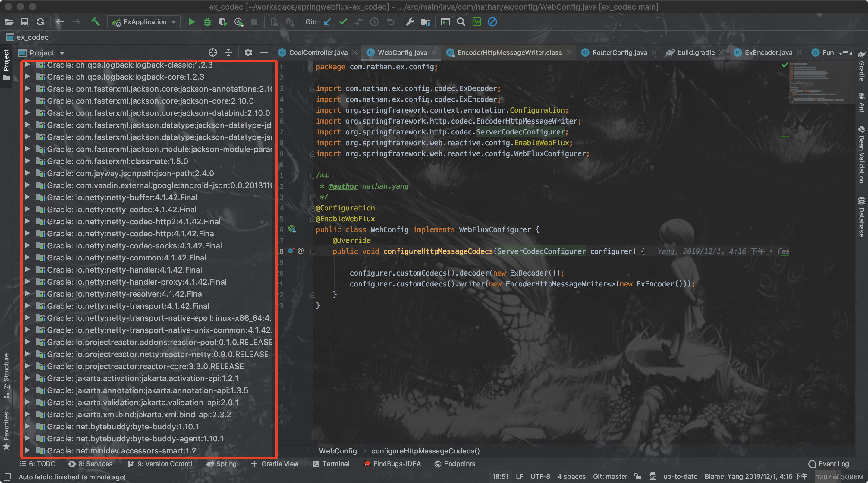Build project with the hammer icon
Viewport: 868px width, 483px height.
[95, 22]
